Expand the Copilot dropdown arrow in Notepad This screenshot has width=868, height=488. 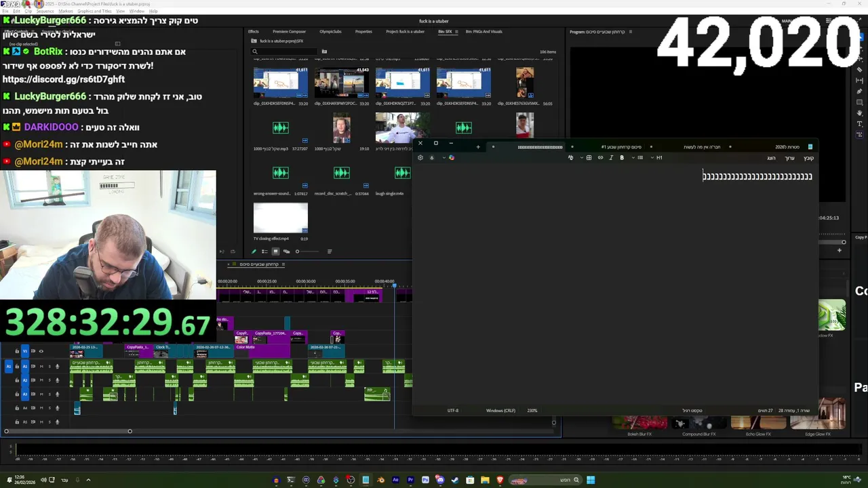[x=443, y=157]
